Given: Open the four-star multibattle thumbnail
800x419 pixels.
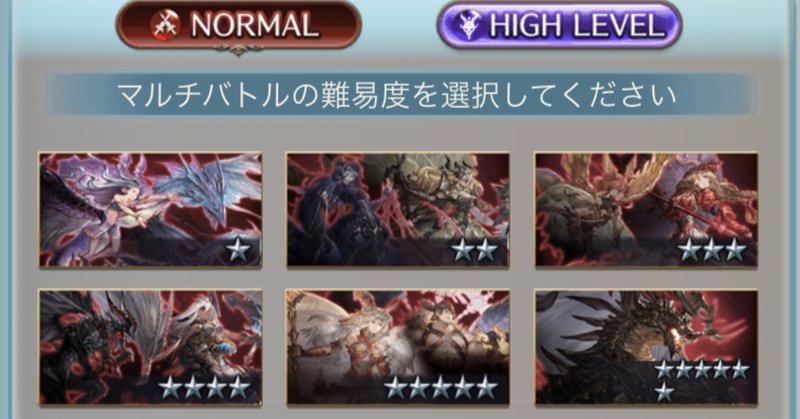Looking at the screenshot, I should [151, 348].
